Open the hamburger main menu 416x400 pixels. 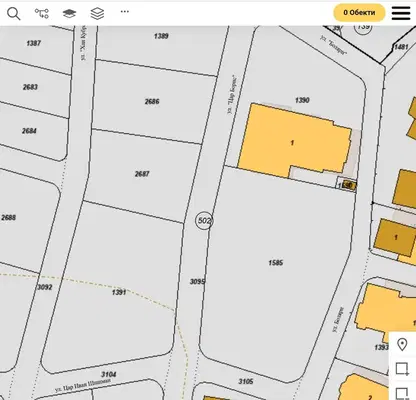tap(401, 13)
